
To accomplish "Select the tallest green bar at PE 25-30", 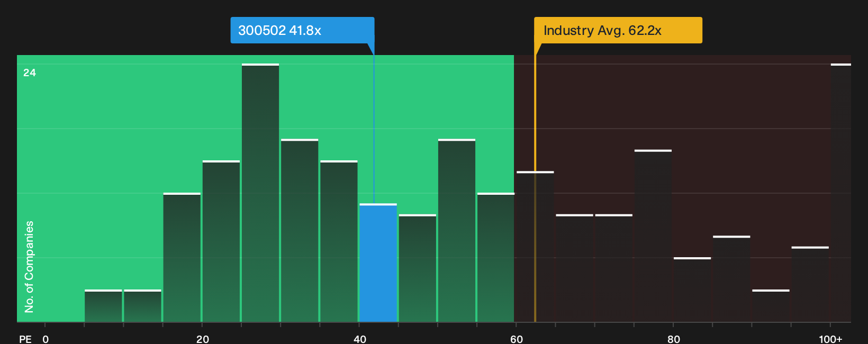I will [260, 193].
